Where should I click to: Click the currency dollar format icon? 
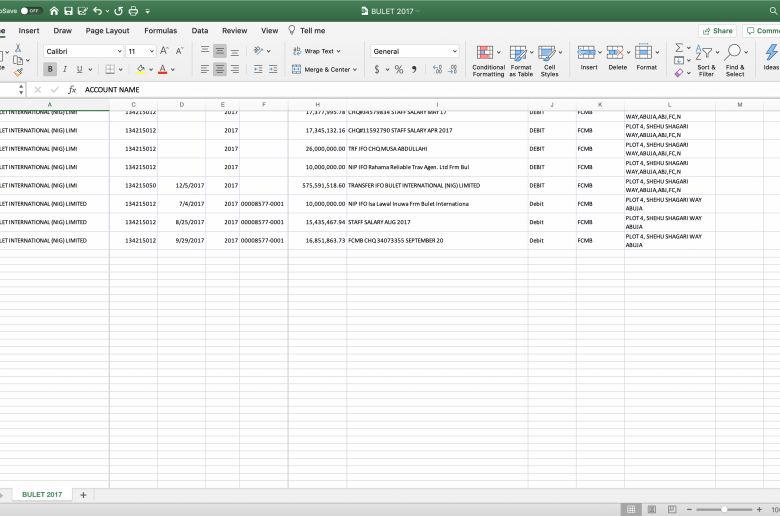click(x=377, y=69)
